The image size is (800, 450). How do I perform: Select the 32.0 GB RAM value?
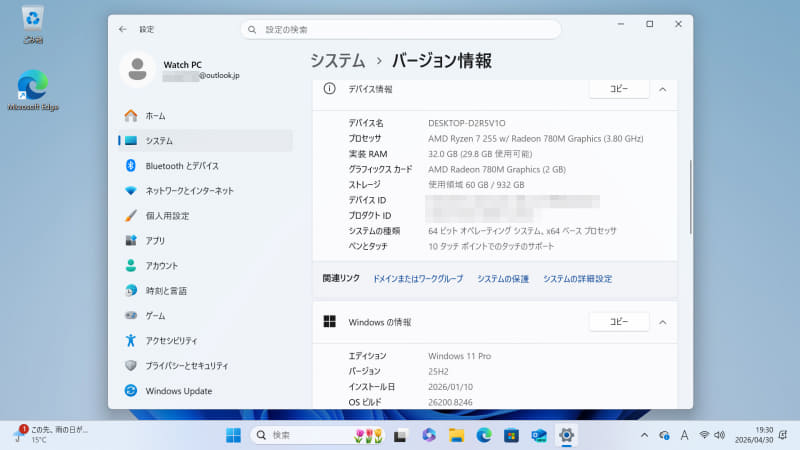[480, 154]
